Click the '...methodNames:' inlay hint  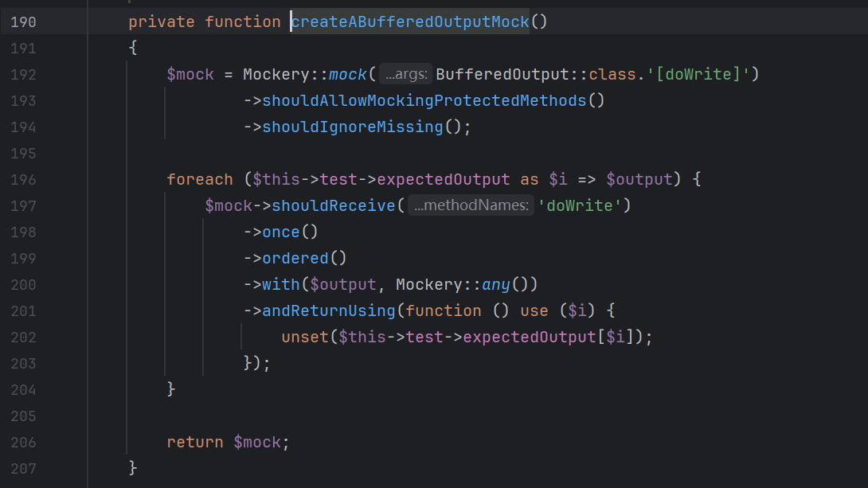coord(471,205)
